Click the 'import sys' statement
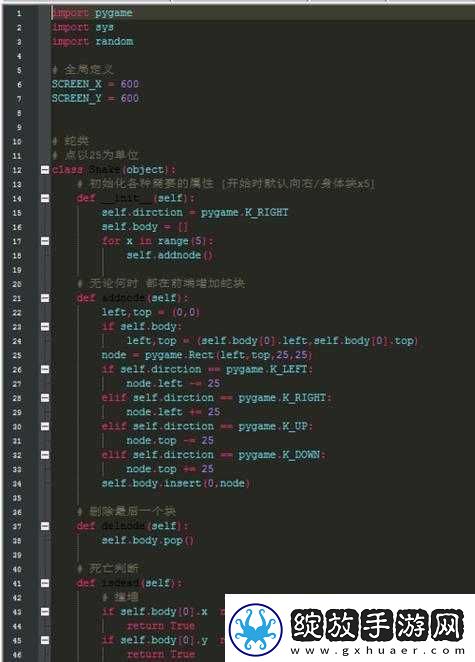475x662 pixels. tap(83, 27)
